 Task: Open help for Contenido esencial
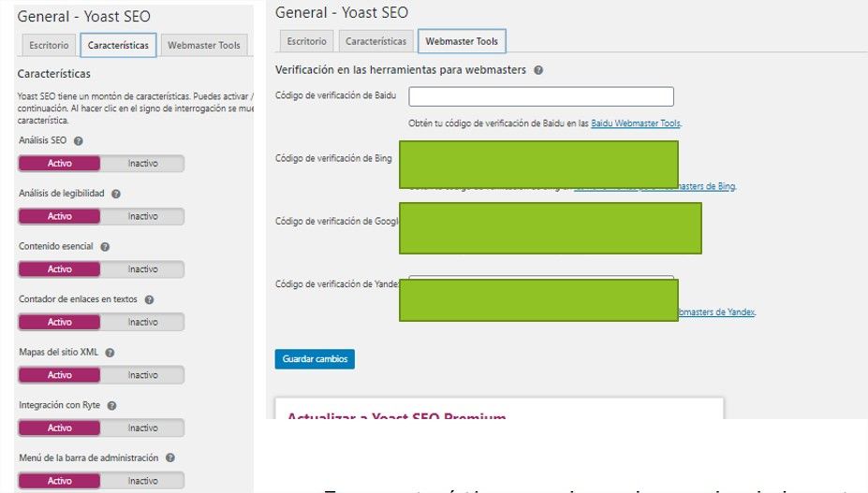click(105, 247)
